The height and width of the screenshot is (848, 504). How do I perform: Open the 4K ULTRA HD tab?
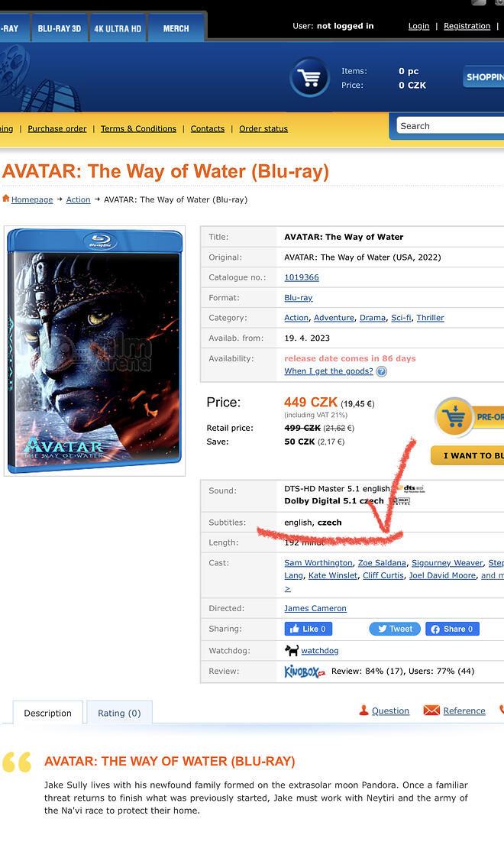tap(118, 28)
